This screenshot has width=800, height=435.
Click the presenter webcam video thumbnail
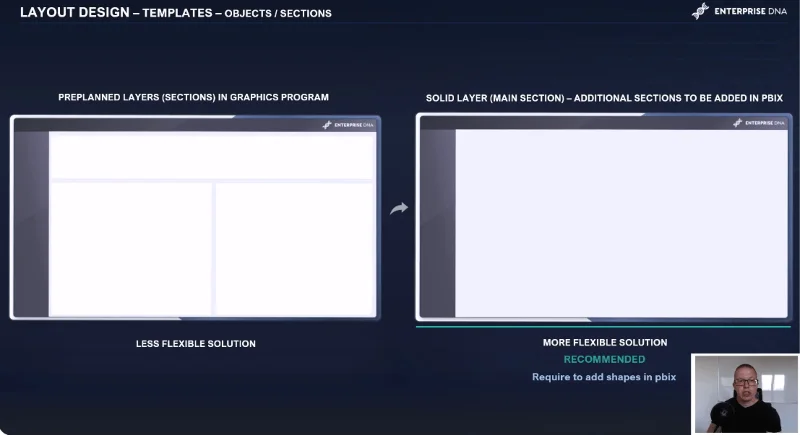point(745,394)
